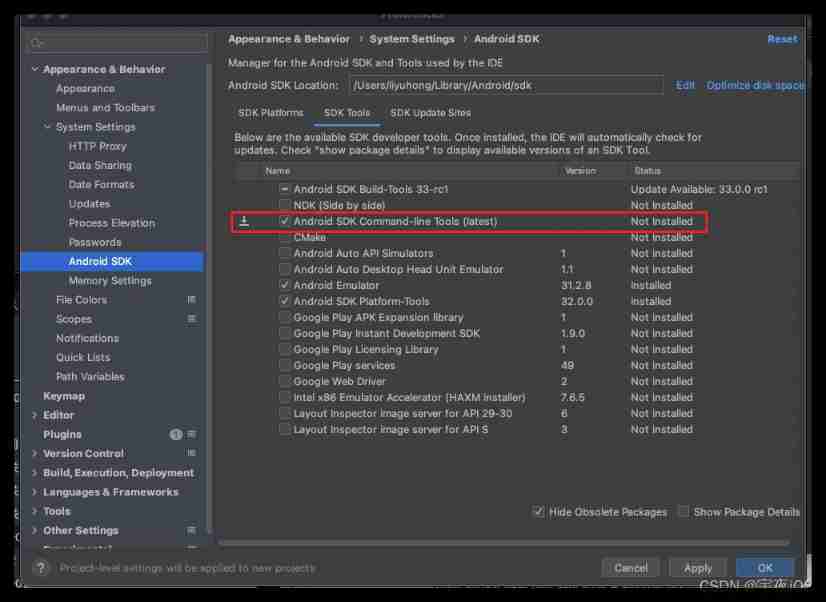Select Android SDK in the tree

point(112,261)
